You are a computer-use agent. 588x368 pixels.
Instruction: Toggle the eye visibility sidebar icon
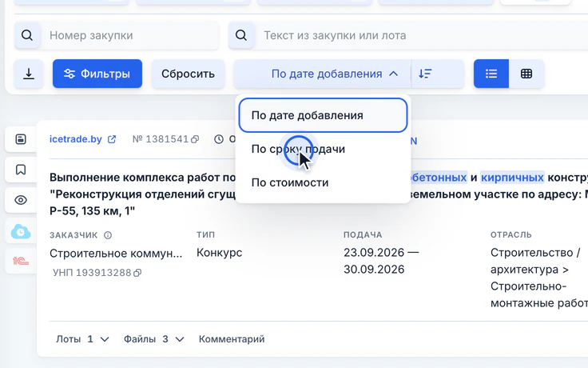21,200
